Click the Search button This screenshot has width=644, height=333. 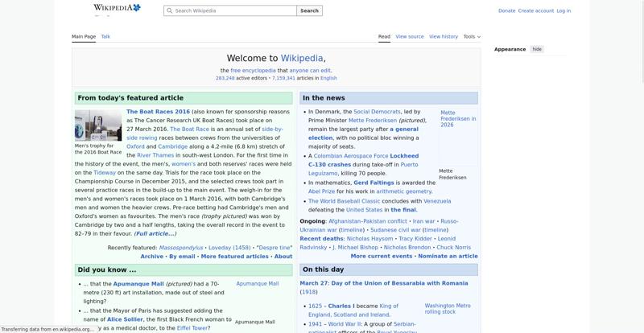pos(309,11)
